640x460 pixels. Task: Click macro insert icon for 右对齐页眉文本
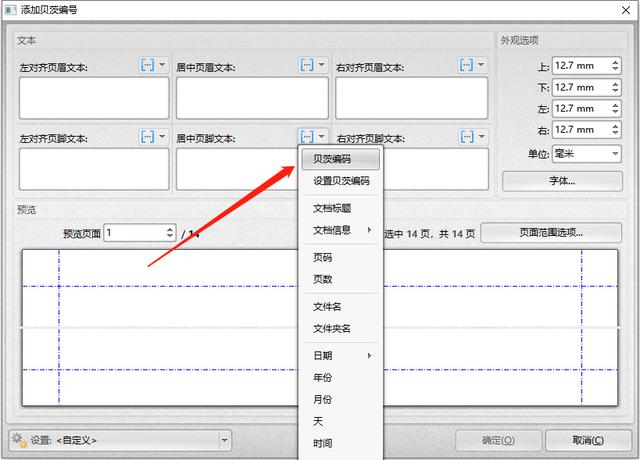tap(466, 65)
